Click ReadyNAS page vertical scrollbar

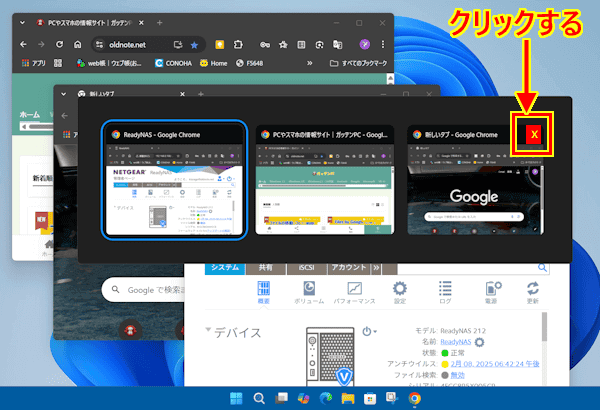pyautogui.click(x=544, y=327)
